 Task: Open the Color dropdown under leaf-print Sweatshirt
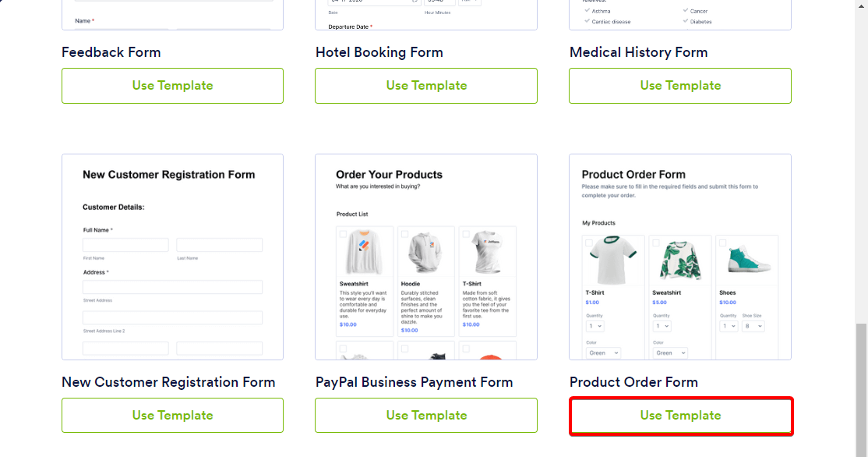coord(669,352)
